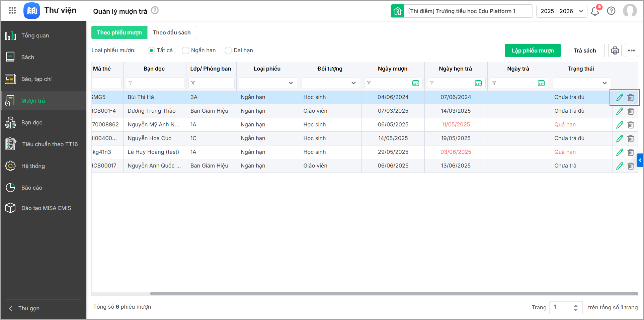Pick date from Ngày mượn calendar icon
Image resolution: width=644 pixels, height=320 pixels.
tap(415, 83)
